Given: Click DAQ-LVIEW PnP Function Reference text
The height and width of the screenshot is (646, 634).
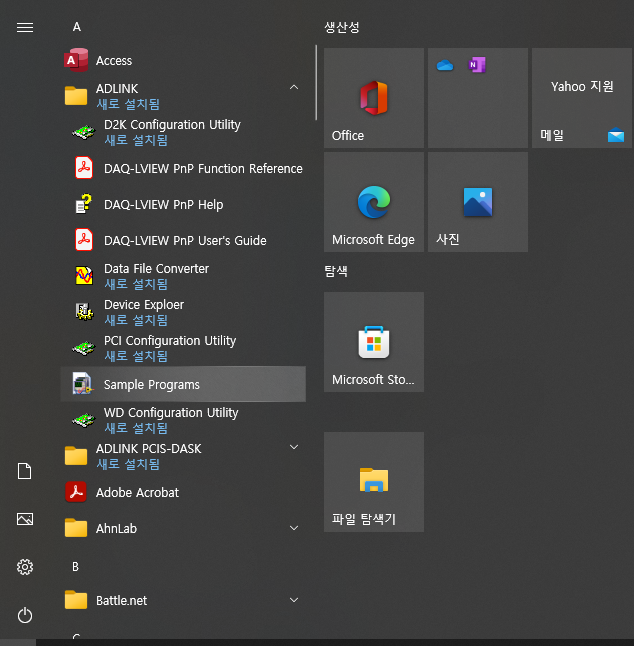Looking at the screenshot, I should (x=203, y=169).
